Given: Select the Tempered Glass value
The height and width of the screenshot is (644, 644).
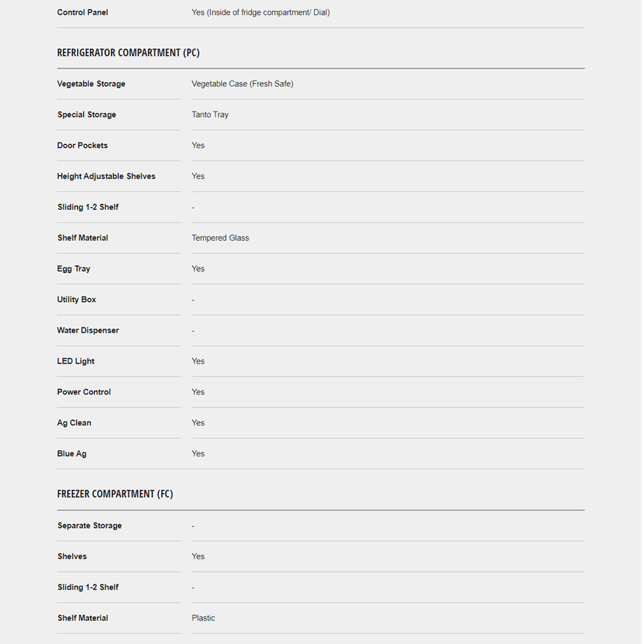Looking at the screenshot, I should 220,238.
